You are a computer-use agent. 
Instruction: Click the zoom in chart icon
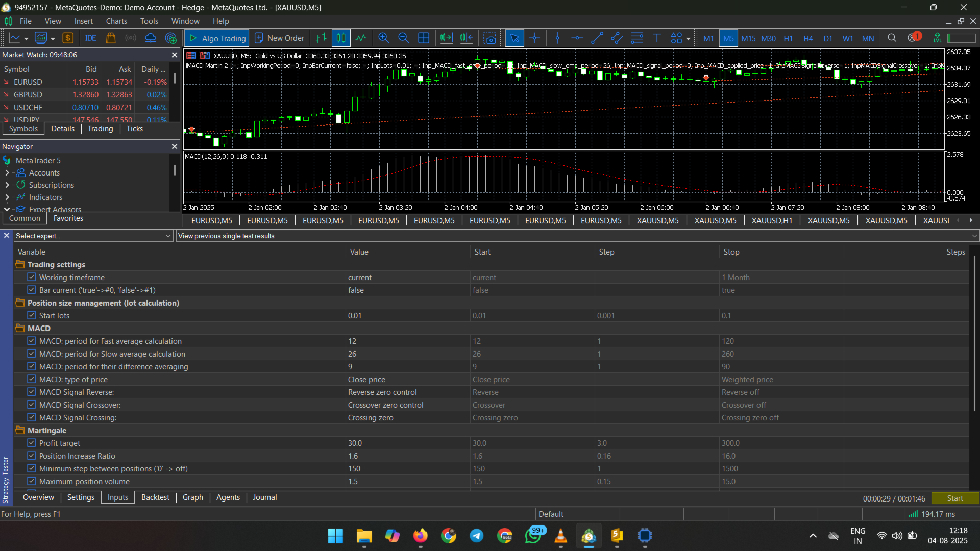click(x=383, y=38)
